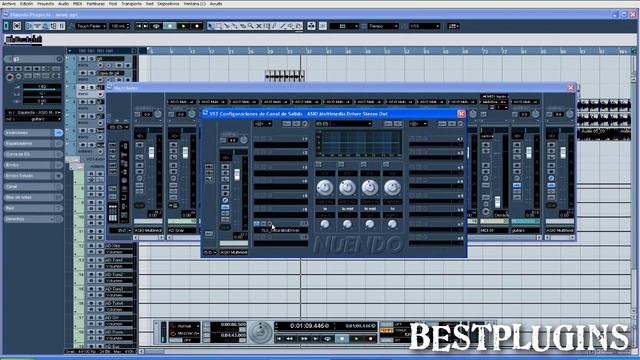Click the high-mid band EQ gain knob
Viewport: 640px width, 360px height.
click(370, 187)
